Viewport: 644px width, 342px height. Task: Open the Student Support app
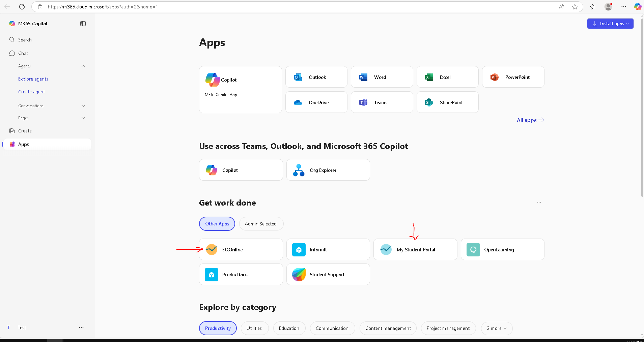click(x=328, y=274)
